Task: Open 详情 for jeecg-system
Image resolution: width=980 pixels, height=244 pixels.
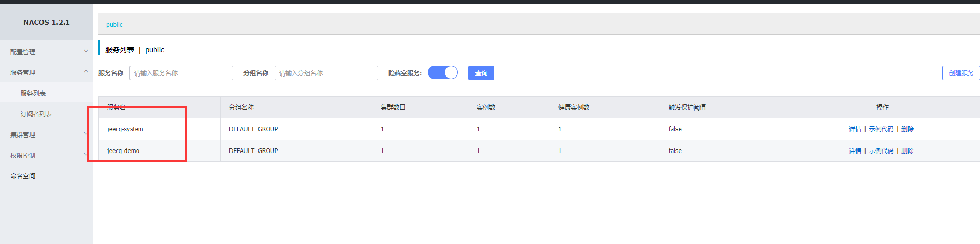Action: [855, 129]
